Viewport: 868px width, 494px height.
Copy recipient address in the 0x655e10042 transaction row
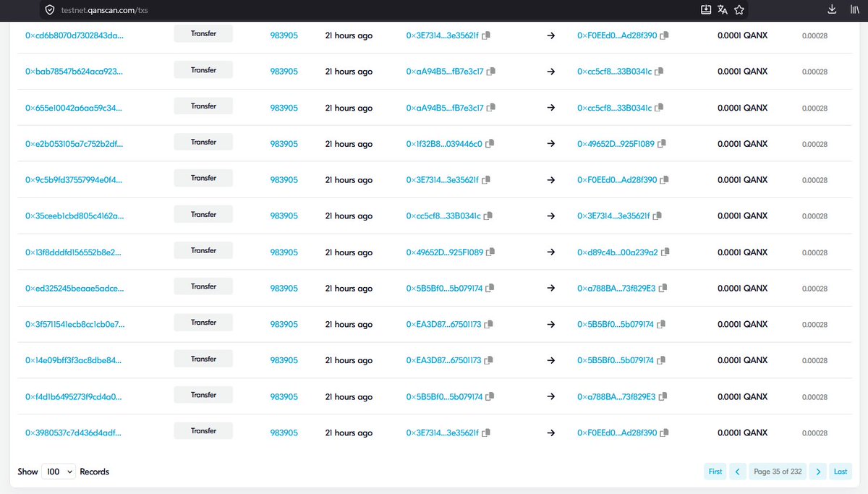[x=659, y=108]
